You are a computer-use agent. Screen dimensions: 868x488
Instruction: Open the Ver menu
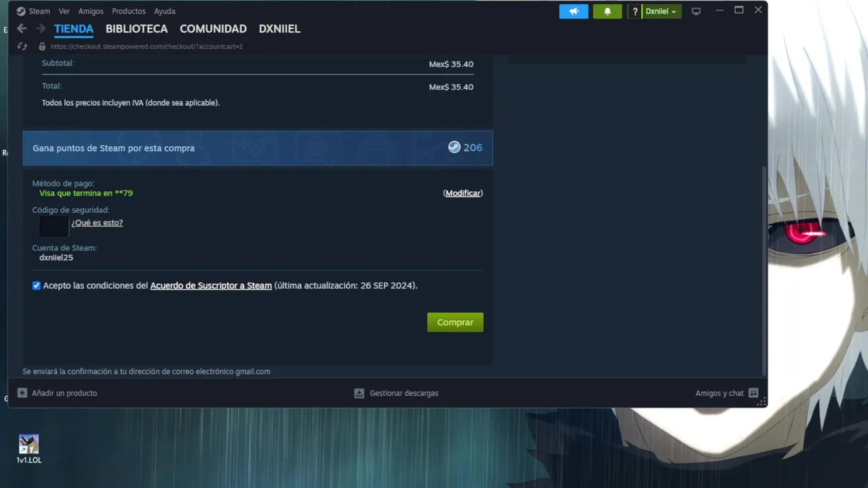coord(64,12)
